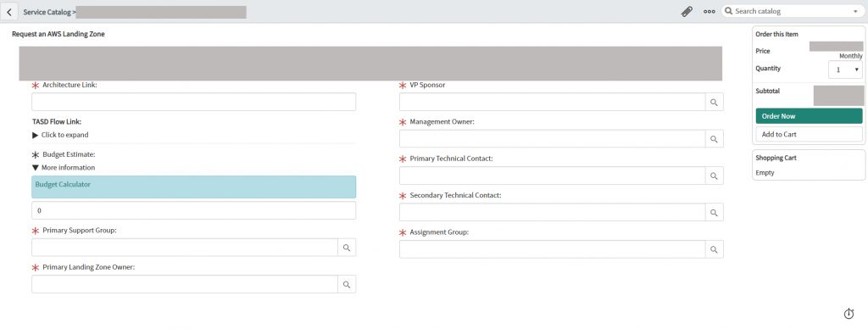Click the 'Request an AWS Landing Zone' title
The image size is (868, 329).
click(58, 34)
